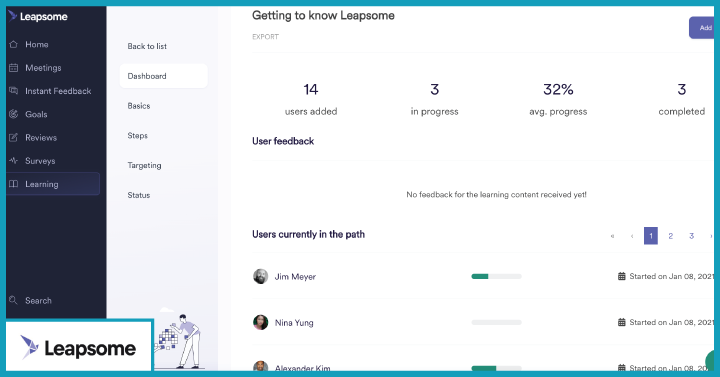Image resolution: width=720 pixels, height=377 pixels.
Task: Select page 3 of users
Action: tap(691, 236)
